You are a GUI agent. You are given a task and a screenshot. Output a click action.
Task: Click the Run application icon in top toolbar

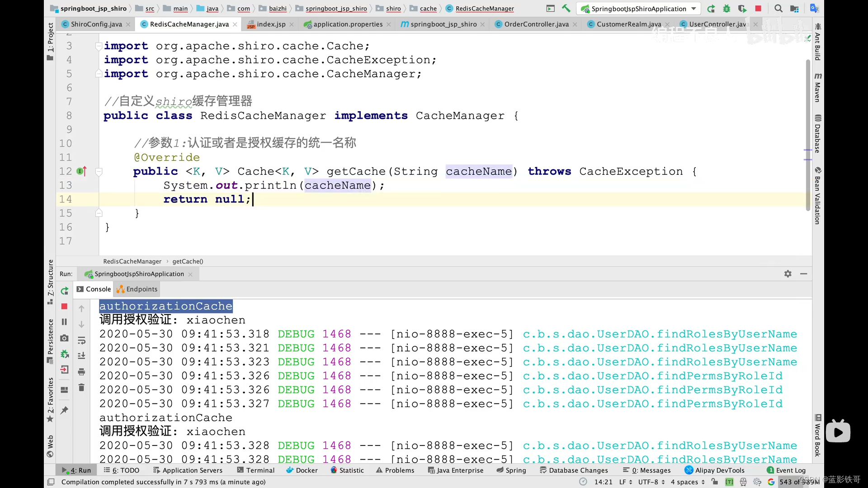coord(711,8)
